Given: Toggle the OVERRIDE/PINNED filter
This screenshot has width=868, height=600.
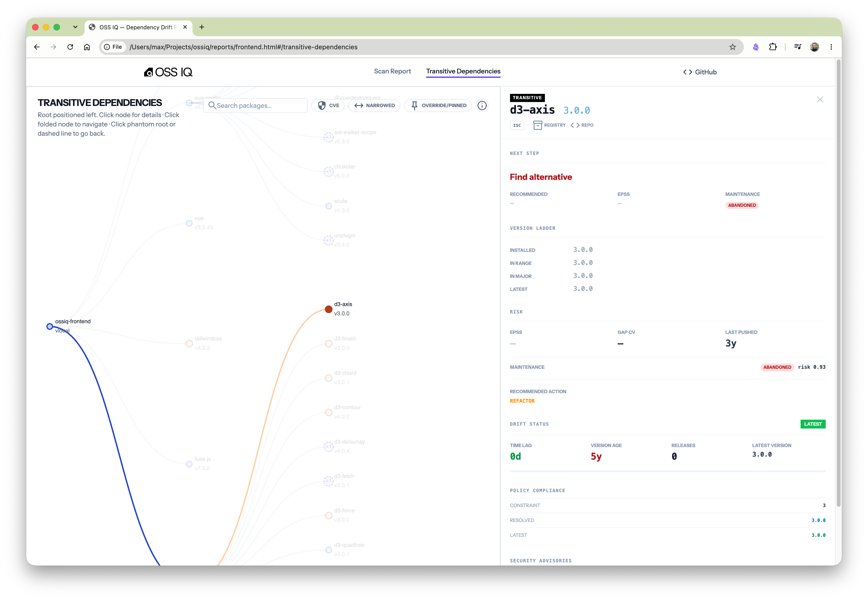Looking at the screenshot, I should click(438, 106).
